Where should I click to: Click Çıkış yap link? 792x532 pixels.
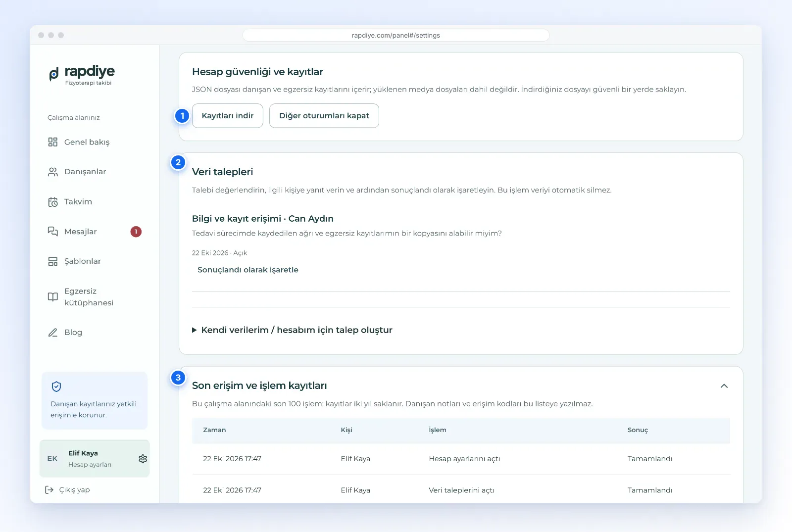(x=75, y=490)
